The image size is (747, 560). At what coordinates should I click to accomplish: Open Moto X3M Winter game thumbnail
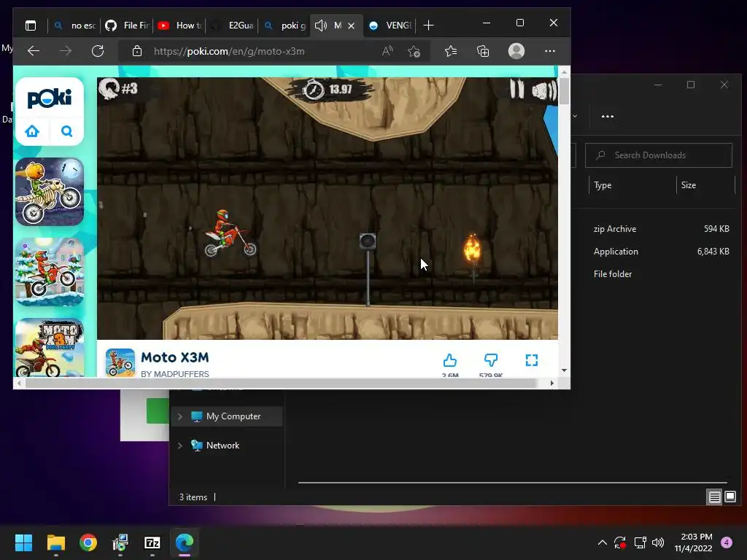click(x=50, y=272)
